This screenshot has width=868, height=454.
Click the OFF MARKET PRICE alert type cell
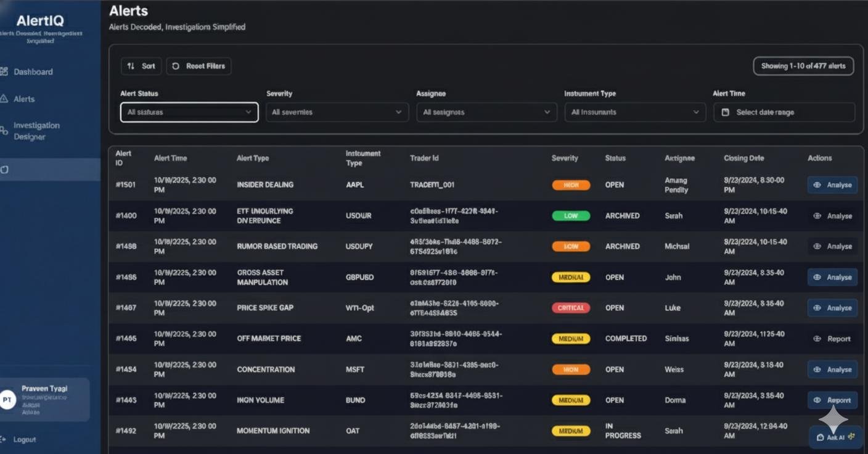[269, 339]
